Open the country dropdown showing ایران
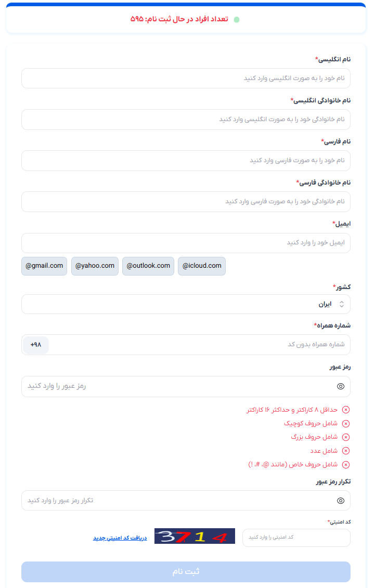This screenshot has width=375, height=588. point(186,304)
